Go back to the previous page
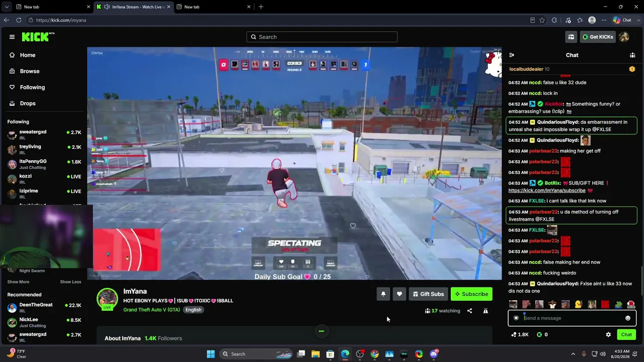Image resolution: width=644 pixels, height=362 pixels. click(x=7, y=20)
